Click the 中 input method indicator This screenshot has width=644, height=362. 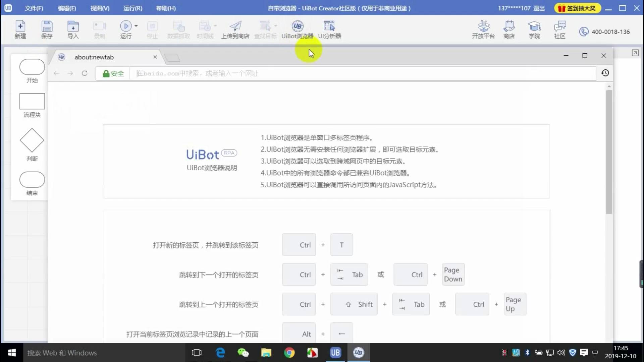coord(595,353)
